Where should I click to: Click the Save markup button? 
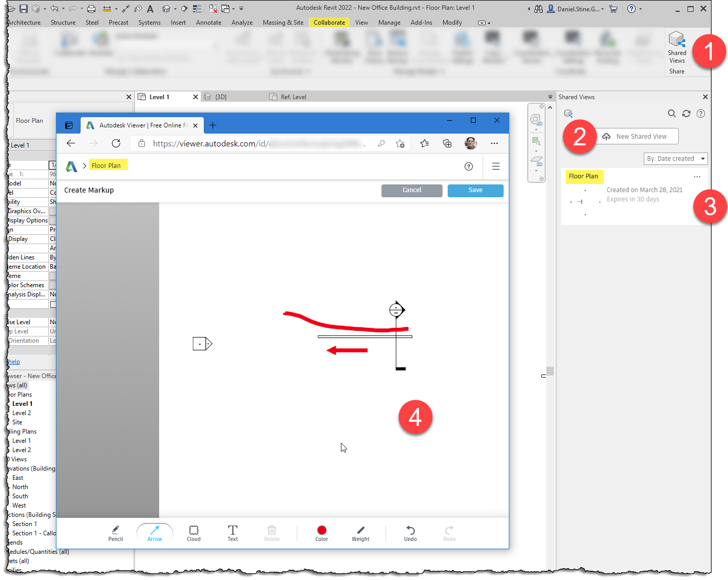pos(475,191)
